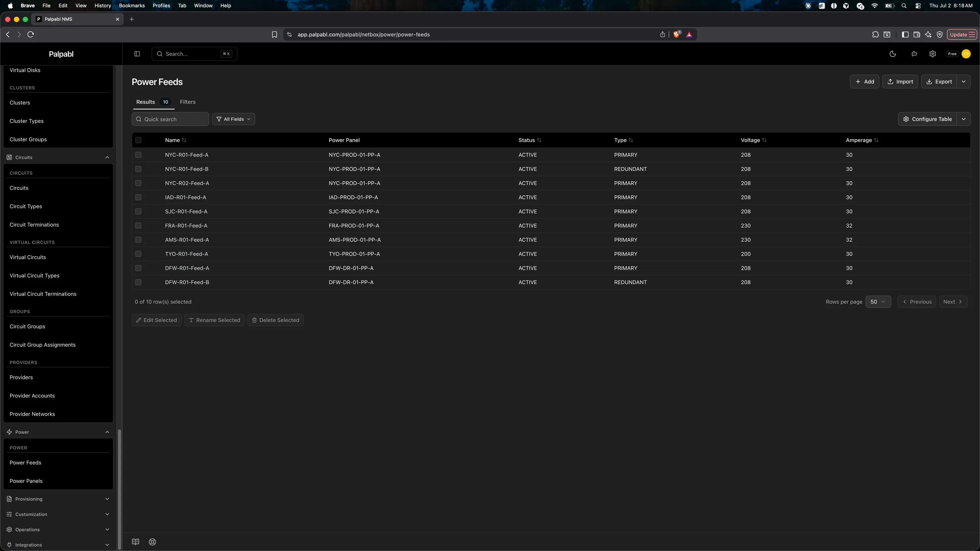Open a new browser tab
The height and width of the screenshot is (551, 980).
pyautogui.click(x=132, y=19)
